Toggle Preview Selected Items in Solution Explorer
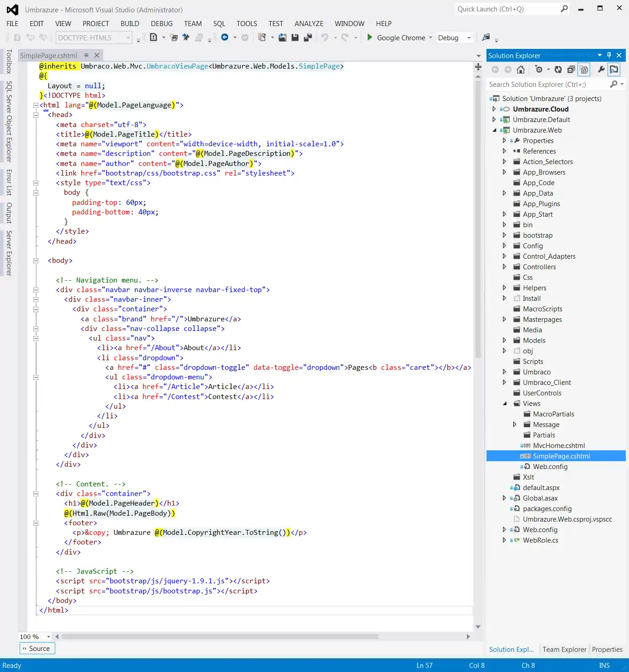This screenshot has height=672, width=629. pos(614,69)
